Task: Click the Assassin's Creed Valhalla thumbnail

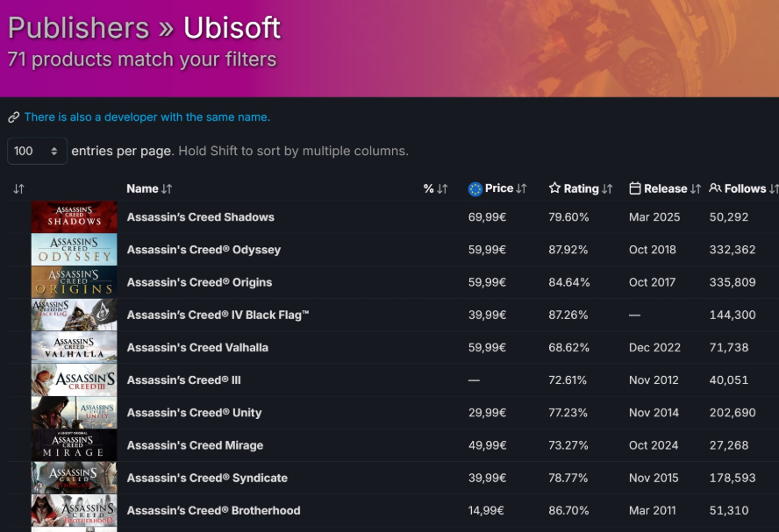Action: 74,347
